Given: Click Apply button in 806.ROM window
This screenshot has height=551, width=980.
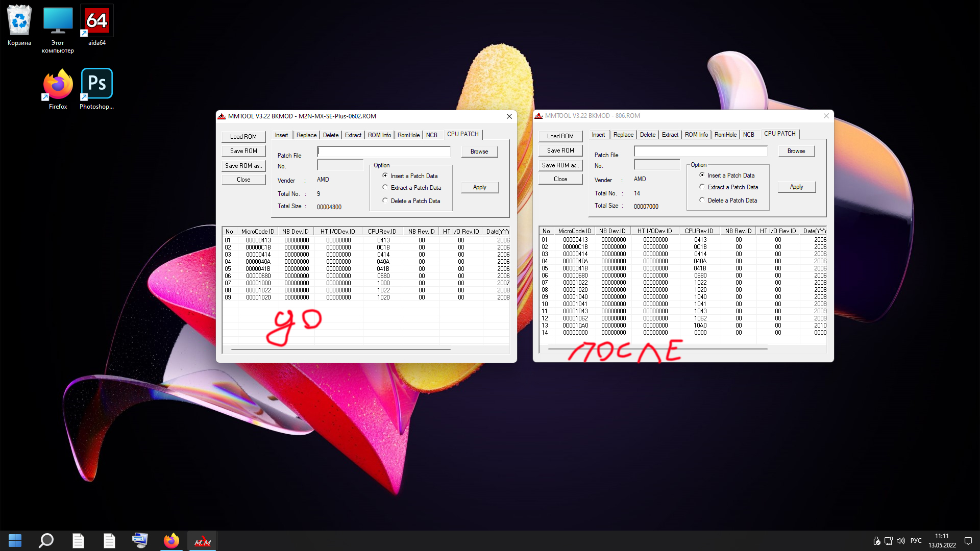Looking at the screenshot, I should tap(796, 187).
